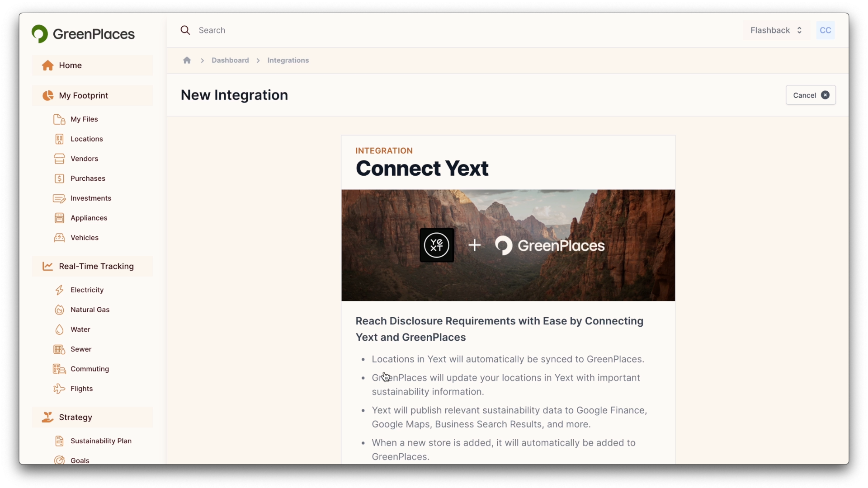Click the Purchases dollar icon
868x488 pixels.
(59, 178)
